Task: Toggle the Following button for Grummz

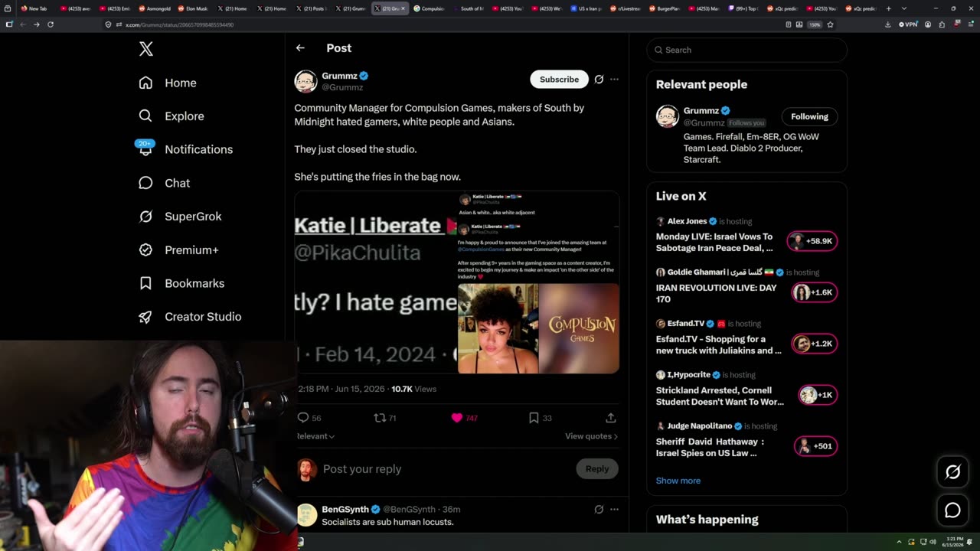Action: [809, 116]
